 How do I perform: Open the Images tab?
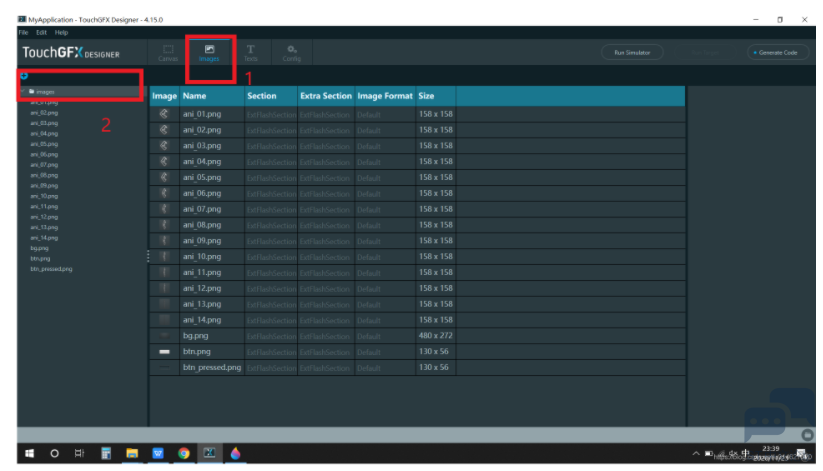(209, 53)
